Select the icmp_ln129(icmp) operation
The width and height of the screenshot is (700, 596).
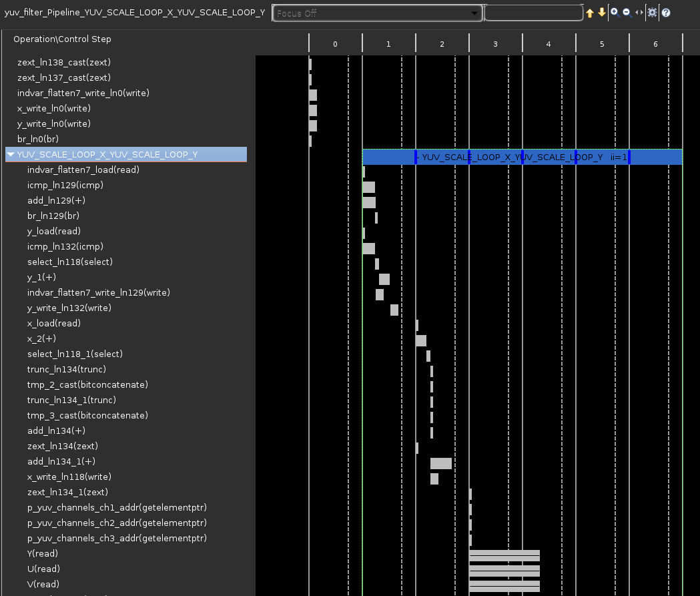(65, 186)
